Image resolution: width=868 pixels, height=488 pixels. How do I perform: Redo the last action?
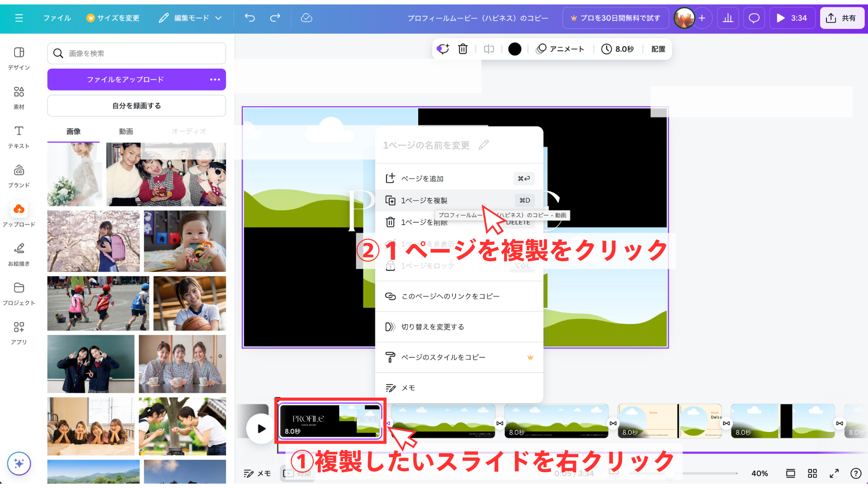275,18
